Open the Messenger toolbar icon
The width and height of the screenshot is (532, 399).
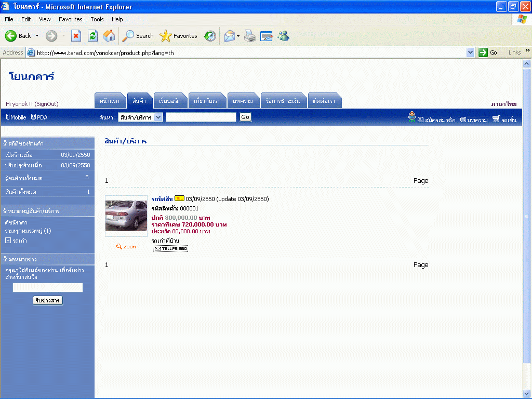click(283, 36)
